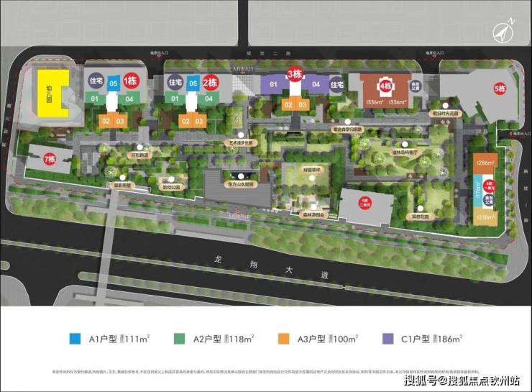532x392 pixels.
Task: Click the white marker dot above 东方山水庭院
Action: tap(241, 176)
